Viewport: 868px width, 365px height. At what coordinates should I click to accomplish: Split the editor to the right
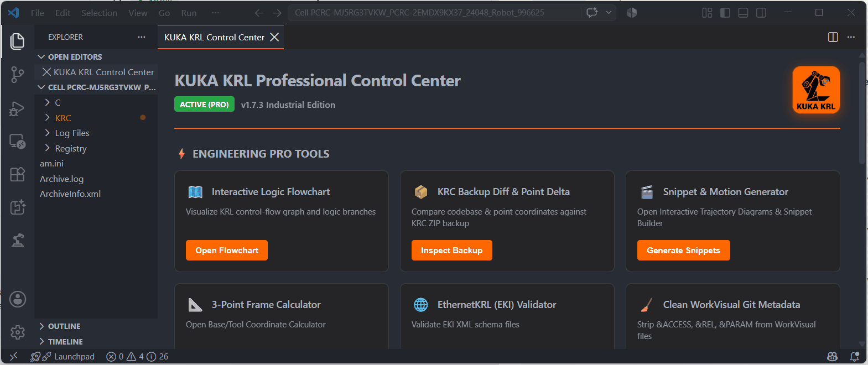[833, 37]
